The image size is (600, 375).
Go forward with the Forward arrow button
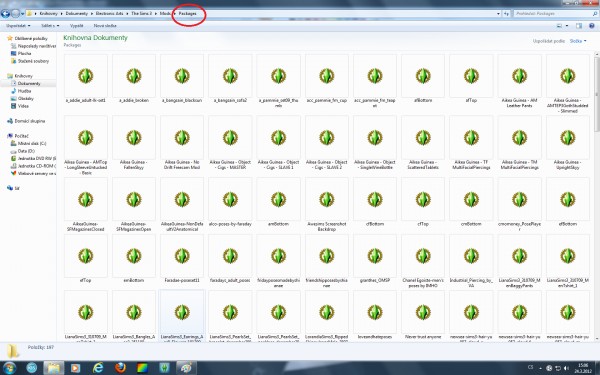tap(15, 13)
